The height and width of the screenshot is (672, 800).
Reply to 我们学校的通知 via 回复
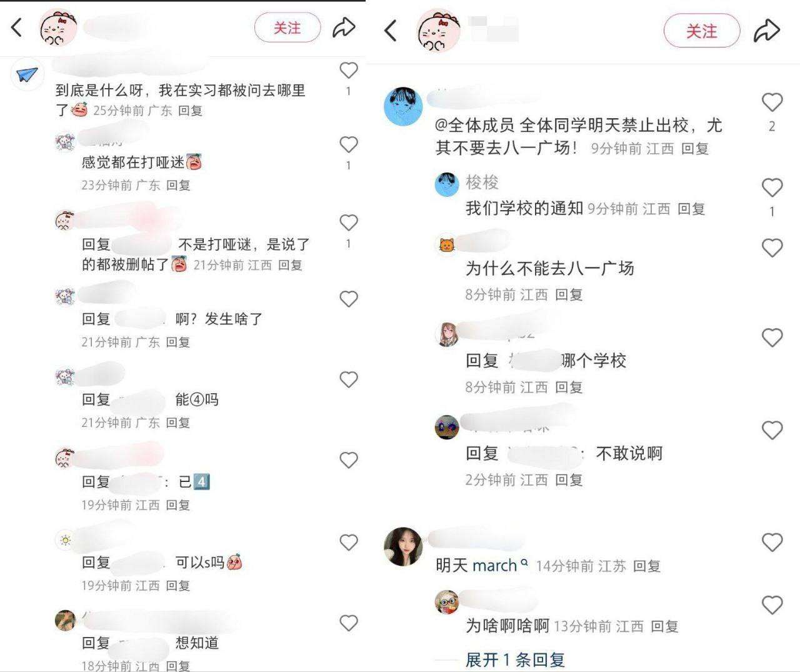coord(691,209)
